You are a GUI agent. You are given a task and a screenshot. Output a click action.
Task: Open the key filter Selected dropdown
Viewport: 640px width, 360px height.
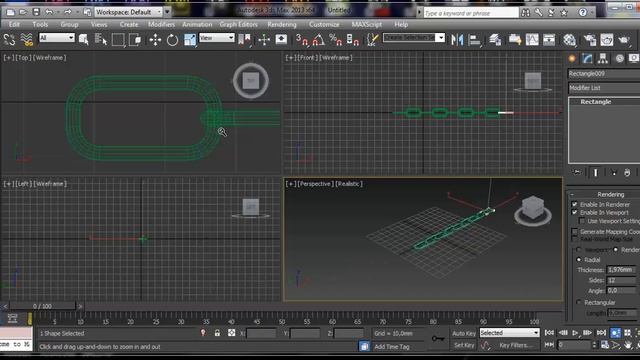click(x=509, y=333)
